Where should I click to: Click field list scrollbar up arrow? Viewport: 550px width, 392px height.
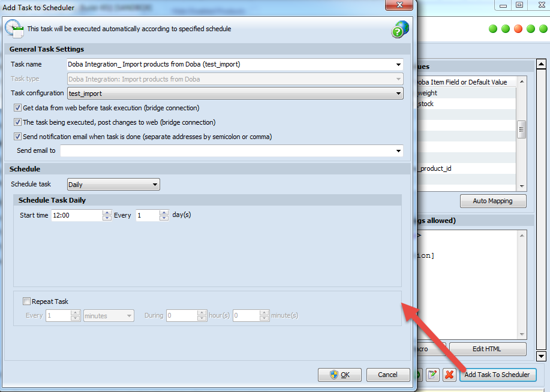coord(522,82)
